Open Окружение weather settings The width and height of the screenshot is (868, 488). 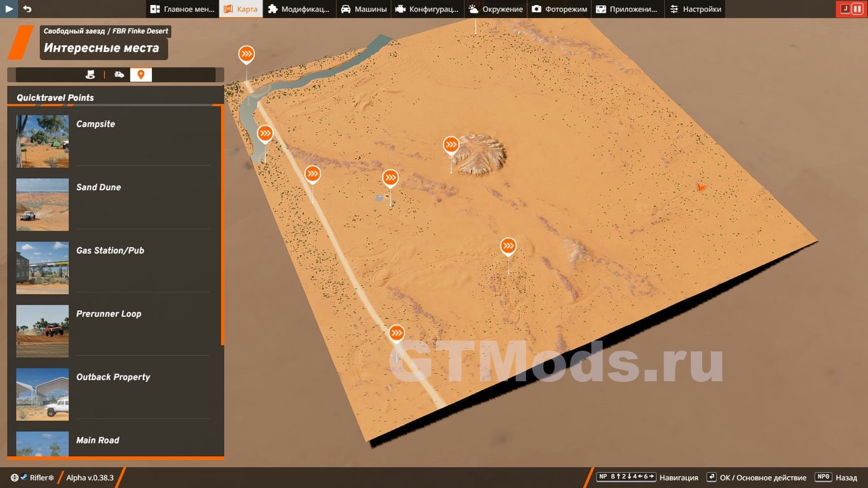(x=496, y=9)
